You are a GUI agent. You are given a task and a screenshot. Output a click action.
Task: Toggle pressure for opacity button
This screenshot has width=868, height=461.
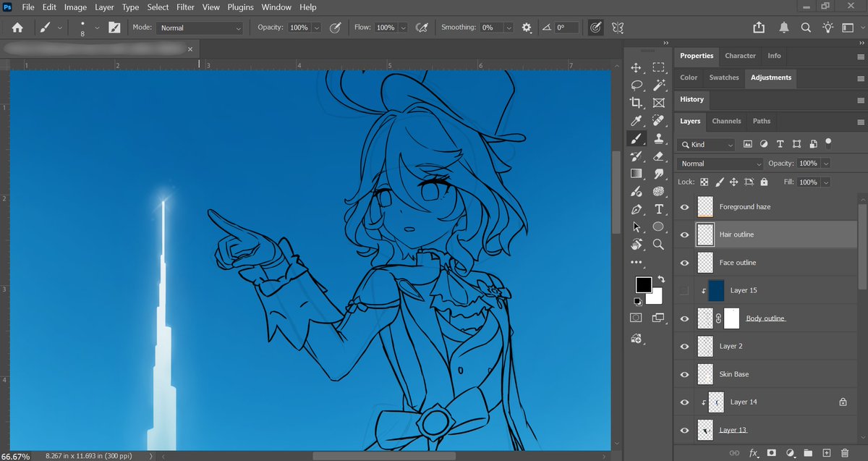[x=335, y=28]
